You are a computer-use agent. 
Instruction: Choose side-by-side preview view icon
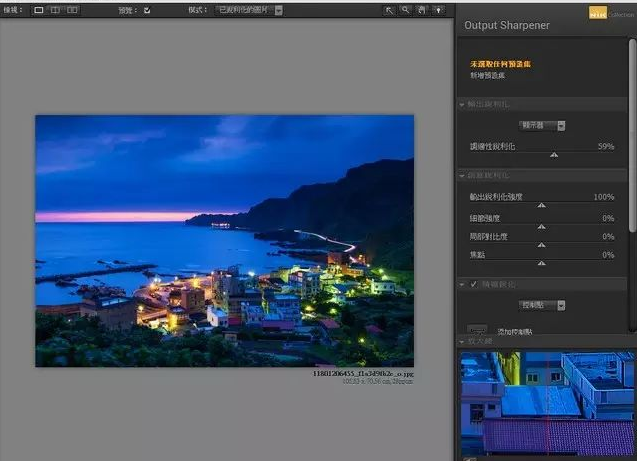click(72, 10)
